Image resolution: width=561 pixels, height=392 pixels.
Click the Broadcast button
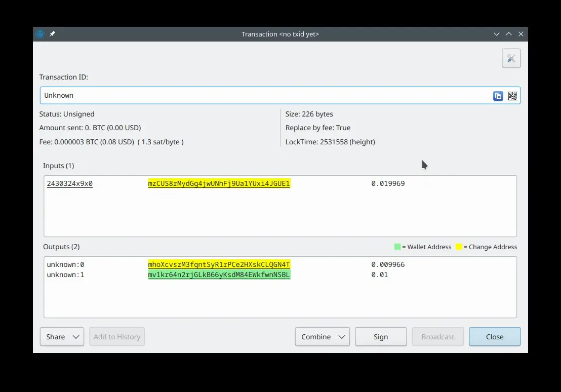tap(437, 336)
